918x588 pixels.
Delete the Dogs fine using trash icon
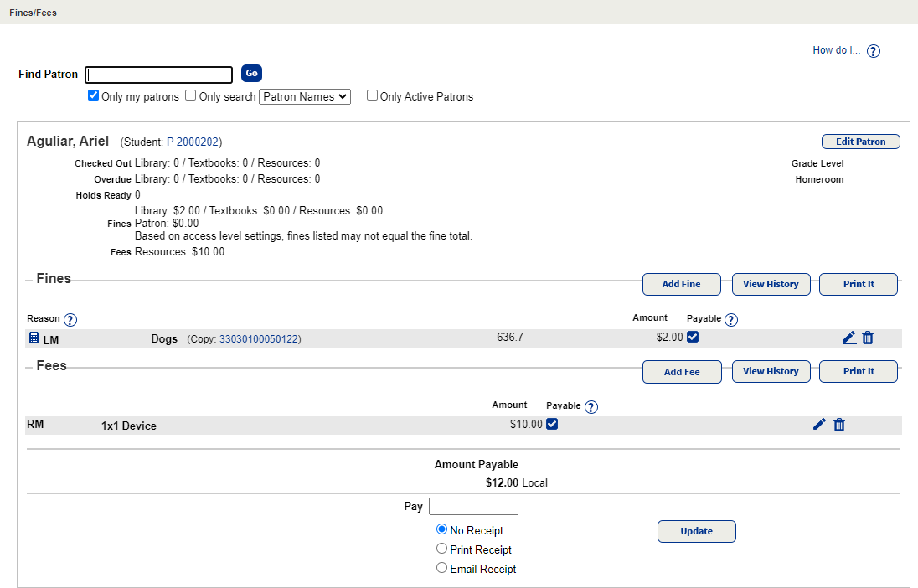(868, 338)
